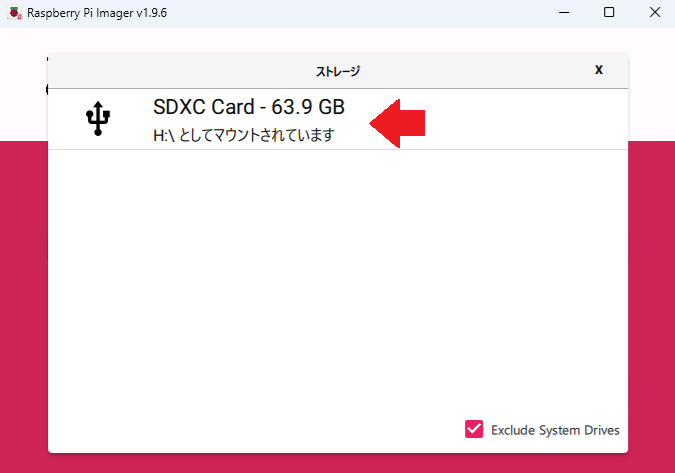The width and height of the screenshot is (675, 473).
Task: Click the Raspberry Pi logo in title bar
Action: (x=14, y=13)
